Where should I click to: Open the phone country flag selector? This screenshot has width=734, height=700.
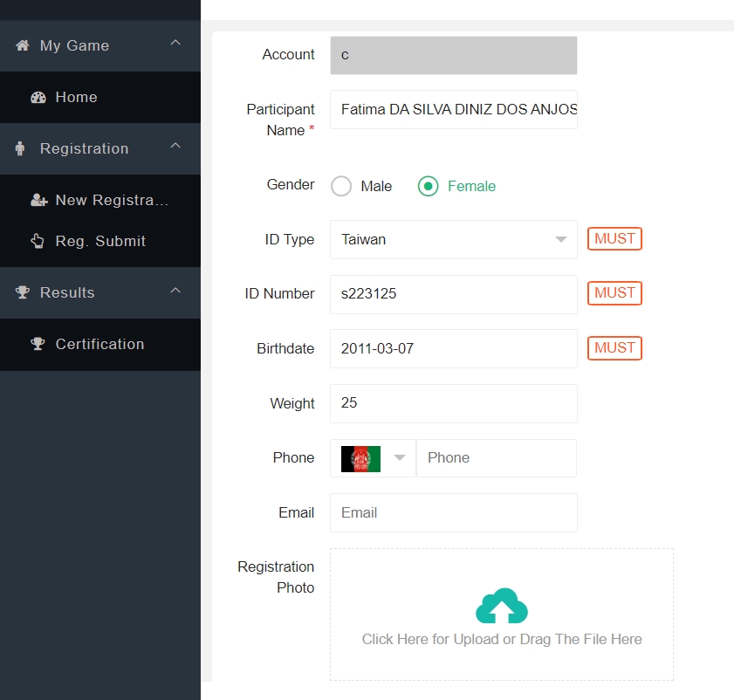(373, 458)
